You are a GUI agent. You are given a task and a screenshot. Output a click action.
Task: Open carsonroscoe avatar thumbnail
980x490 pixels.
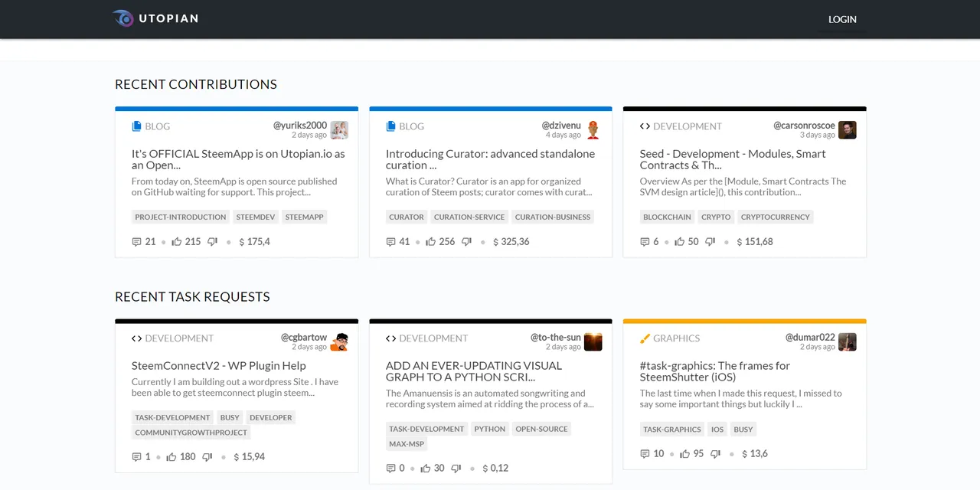pos(848,130)
